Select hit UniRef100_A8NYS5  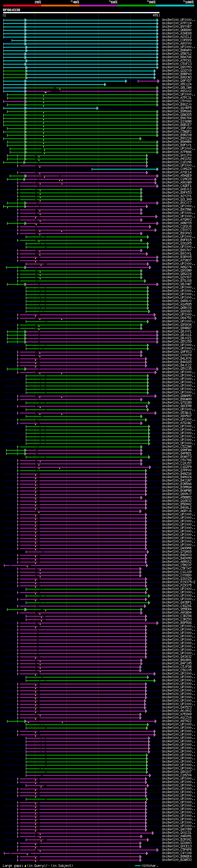tap(177, 223)
